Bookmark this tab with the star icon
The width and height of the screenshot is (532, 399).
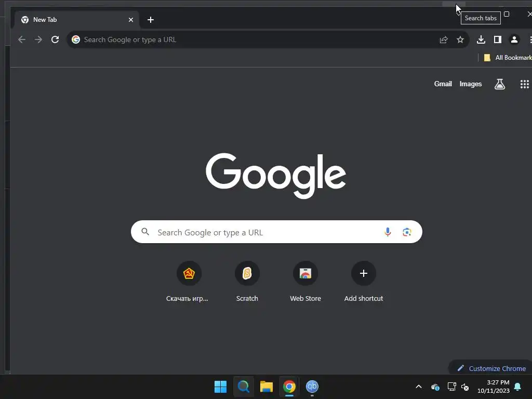coord(460,39)
